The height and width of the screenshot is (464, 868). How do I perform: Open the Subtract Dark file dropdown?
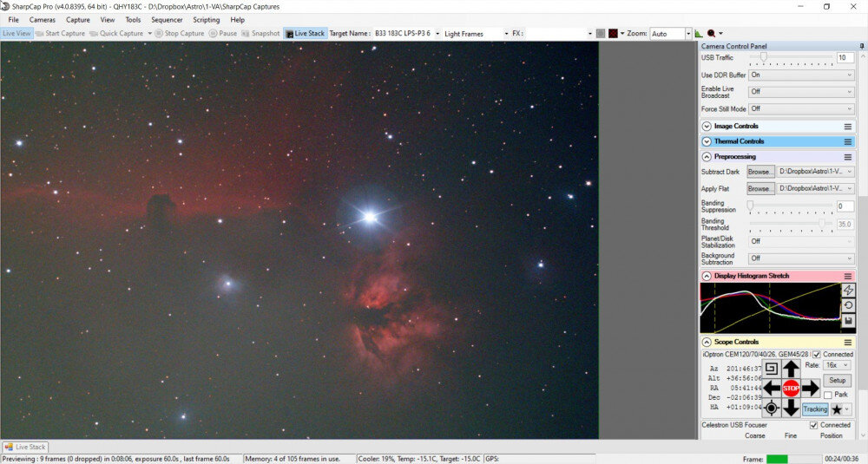[815, 172]
